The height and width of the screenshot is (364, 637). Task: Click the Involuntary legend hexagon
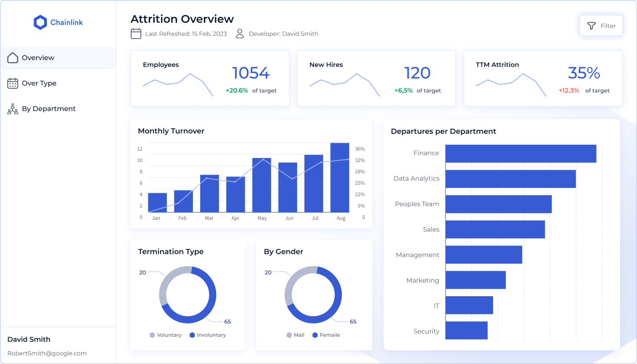click(x=192, y=335)
